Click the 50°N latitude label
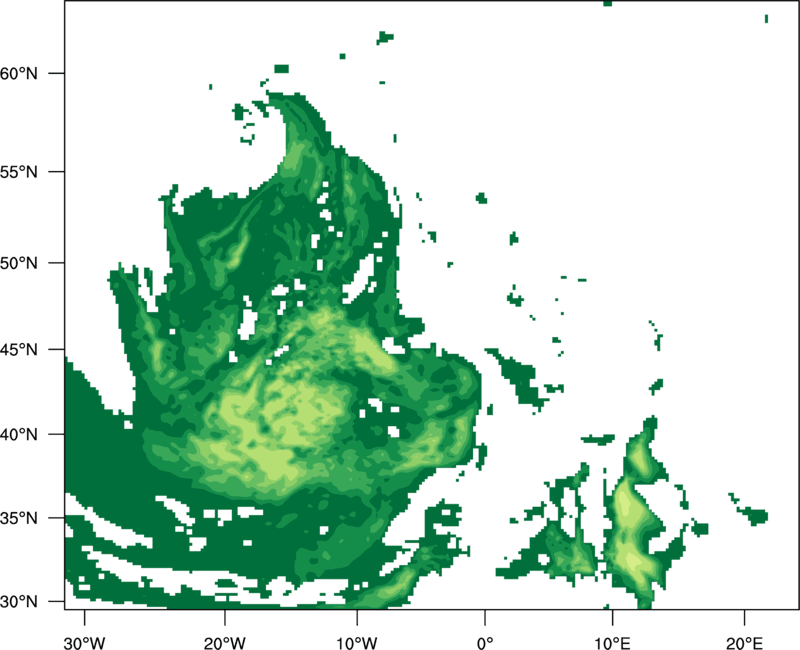 pyautogui.click(x=19, y=263)
